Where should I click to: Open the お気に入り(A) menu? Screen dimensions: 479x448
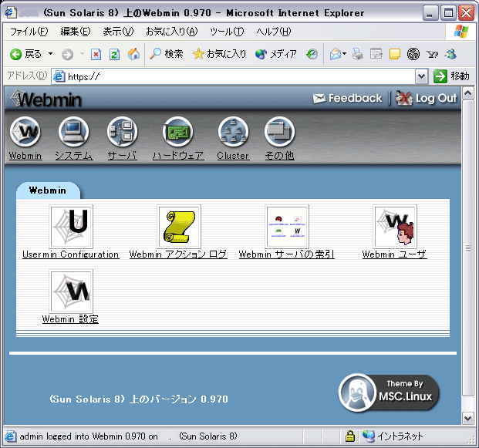172,32
